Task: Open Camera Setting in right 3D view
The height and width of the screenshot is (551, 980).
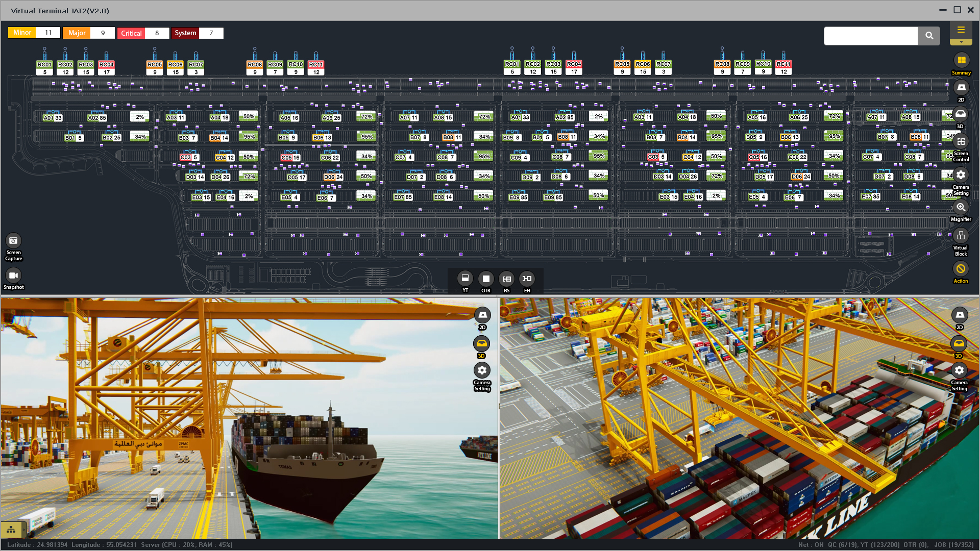Action: 959,370
